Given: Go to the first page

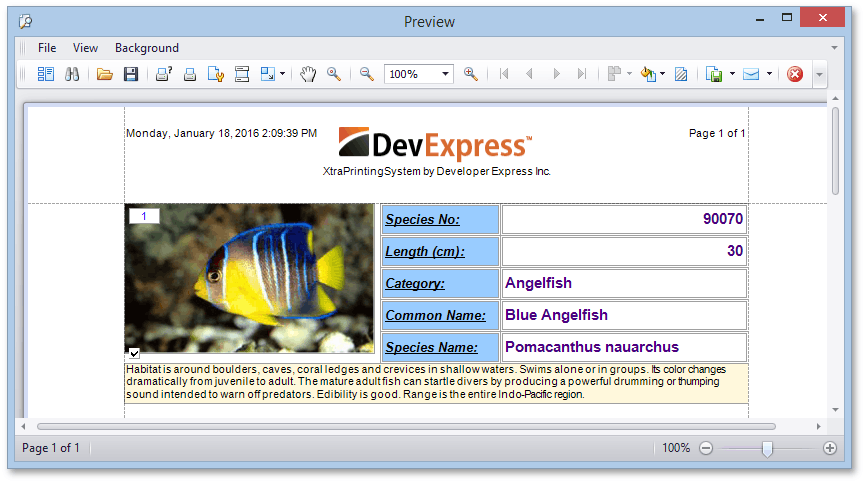Looking at the screenshot, I should 503,74.
